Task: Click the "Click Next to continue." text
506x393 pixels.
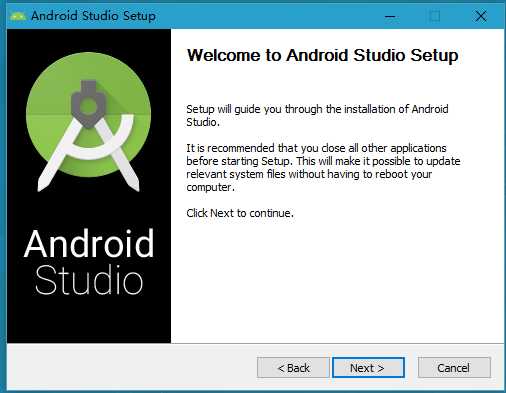Action: coord(240,213)
